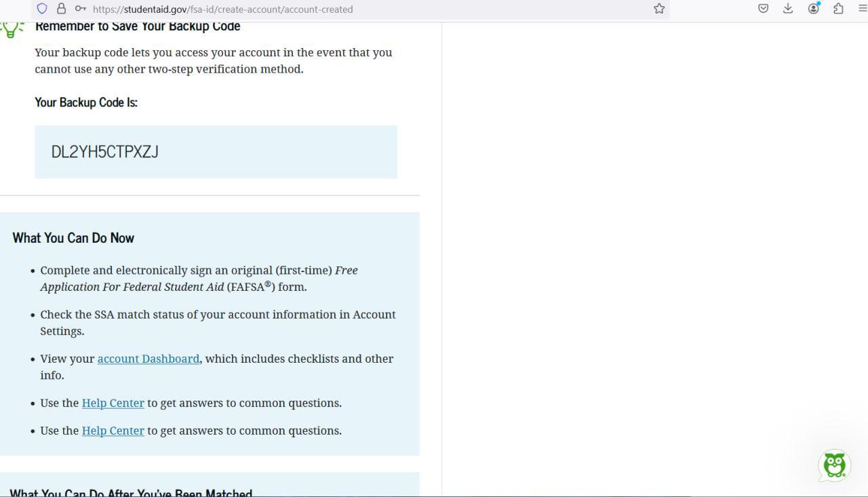This screenshot has width=868, height=497.
Task: Open the browser Downloads panel
Action: click(x=787, y=9)
